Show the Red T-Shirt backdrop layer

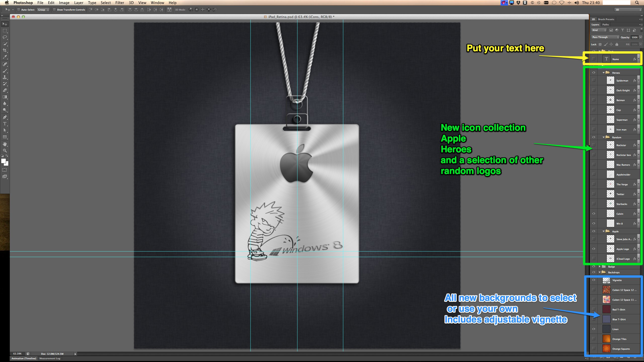pos(594,309)
